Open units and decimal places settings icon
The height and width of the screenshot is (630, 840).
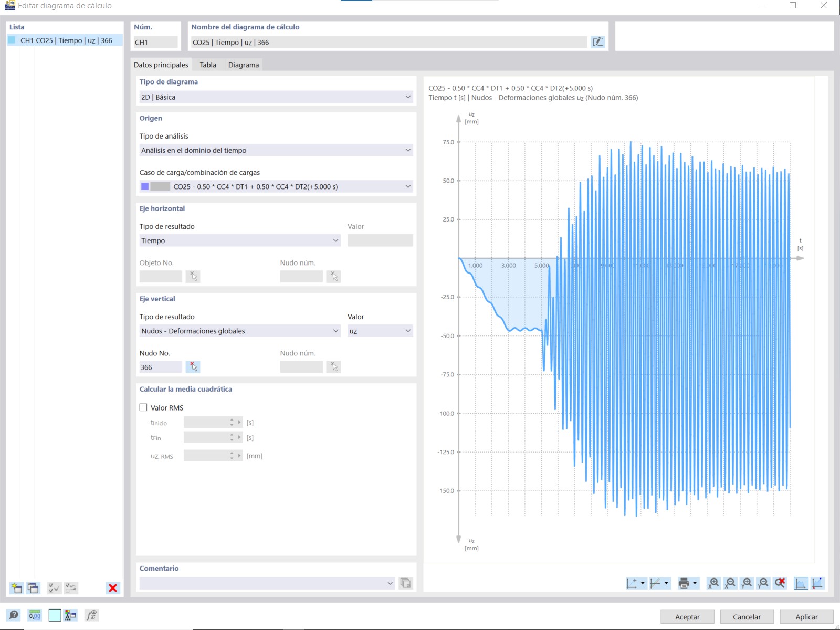coord(35,615)
